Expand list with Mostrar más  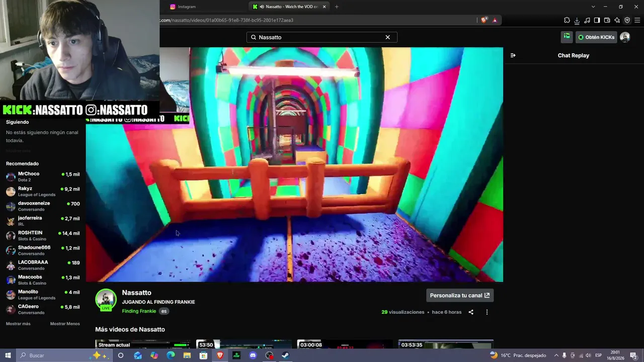coord(18,324)
